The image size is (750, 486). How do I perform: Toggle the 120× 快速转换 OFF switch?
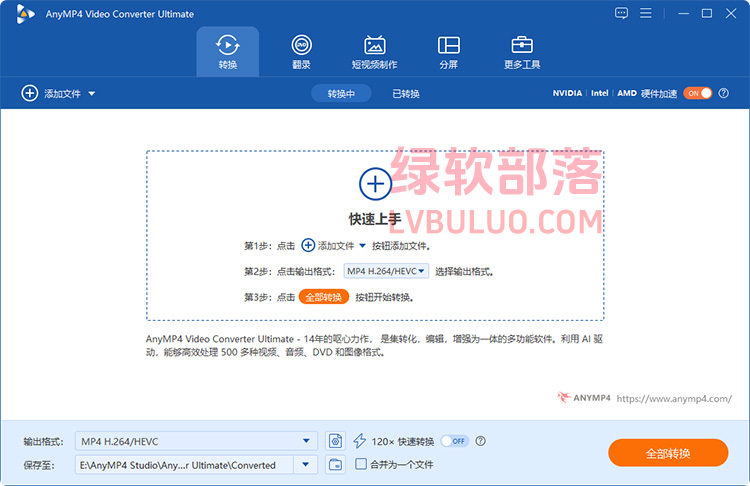coord(454,441)
